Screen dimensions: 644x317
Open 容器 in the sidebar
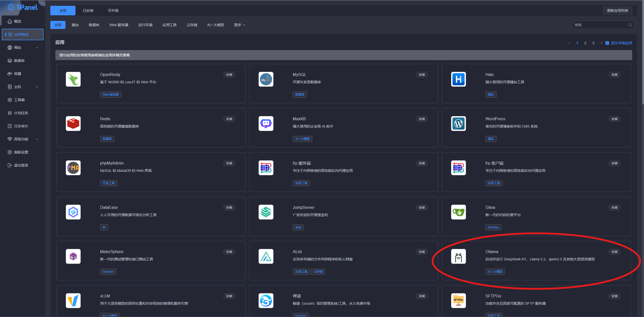(x=23, y=74)
